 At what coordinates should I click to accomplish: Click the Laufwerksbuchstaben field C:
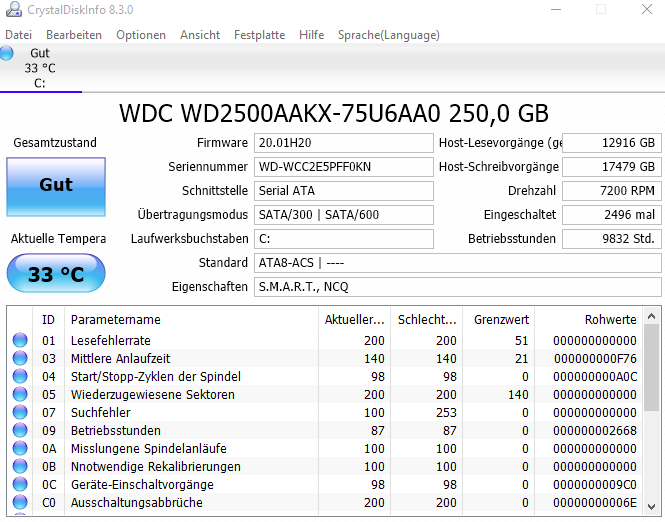point(344,239)
